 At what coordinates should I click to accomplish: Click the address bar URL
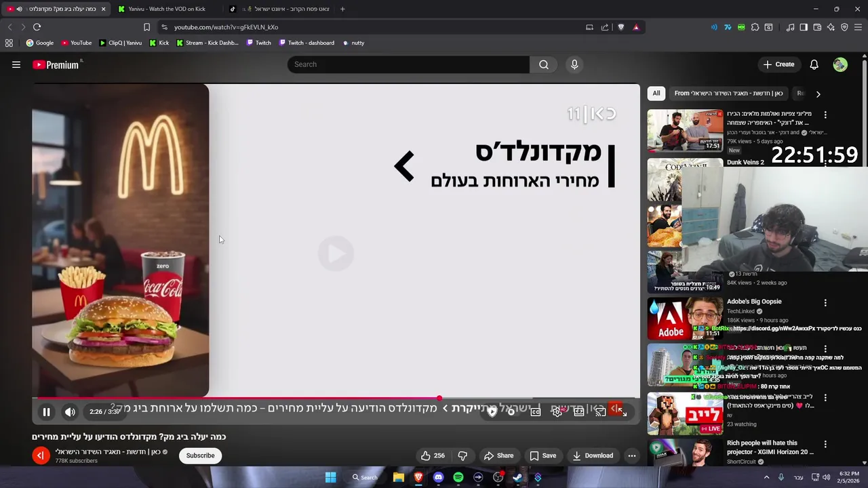click(226, 27)
